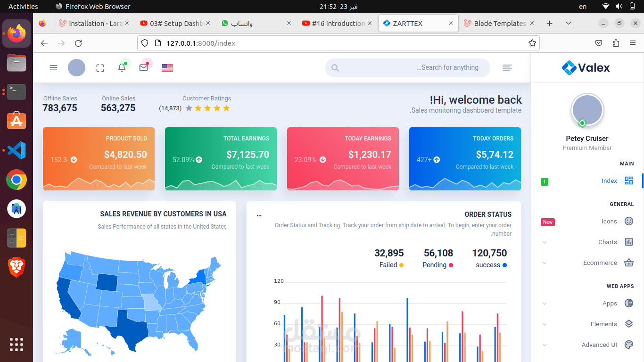
Task: Open Order Status three-dots options menu
Action: coord(259,215)
